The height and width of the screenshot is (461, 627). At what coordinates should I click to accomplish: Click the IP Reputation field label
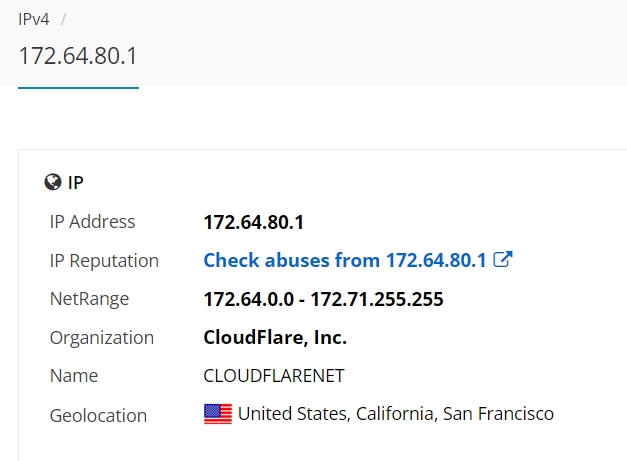[x=104, y=261]
